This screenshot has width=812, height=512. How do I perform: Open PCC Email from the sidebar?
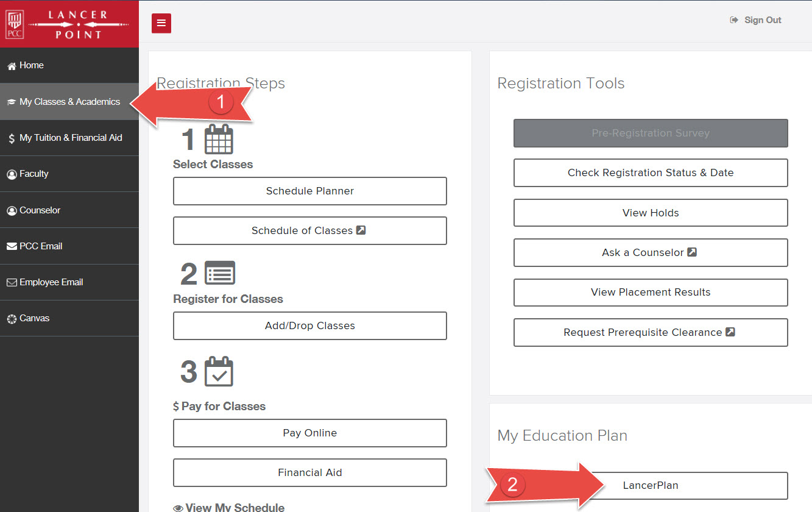coord(41,246)
